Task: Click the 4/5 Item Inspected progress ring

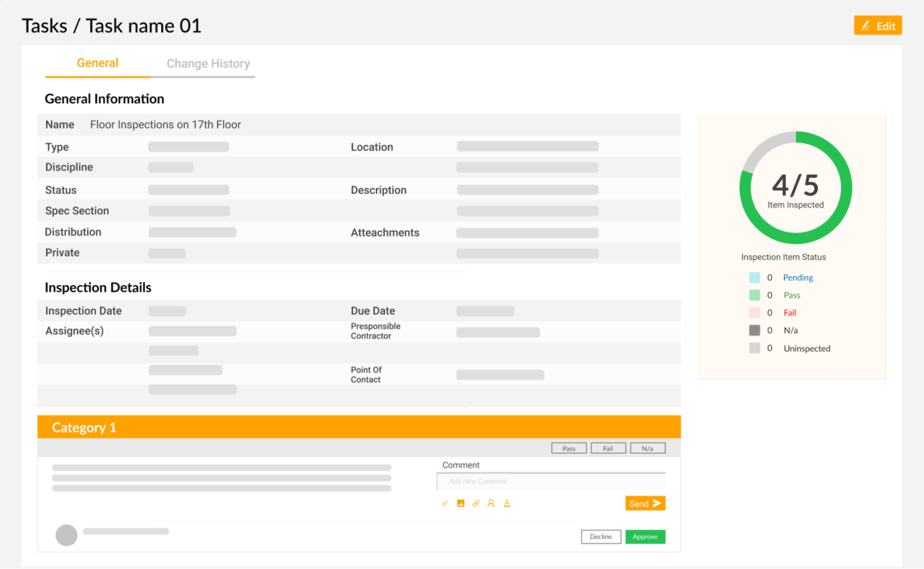Action: [x=795, y=188]
